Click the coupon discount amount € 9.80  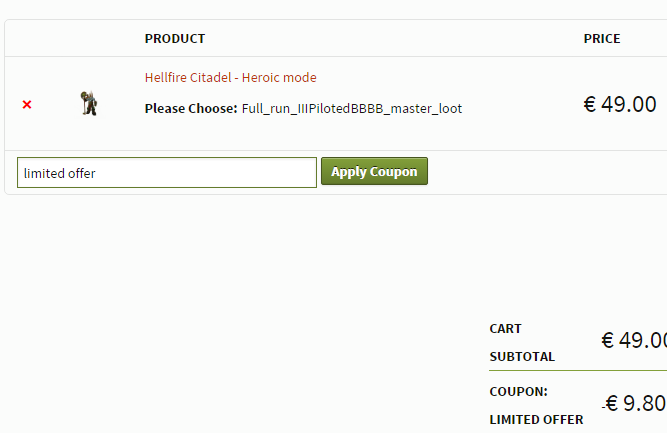point(635,403)
